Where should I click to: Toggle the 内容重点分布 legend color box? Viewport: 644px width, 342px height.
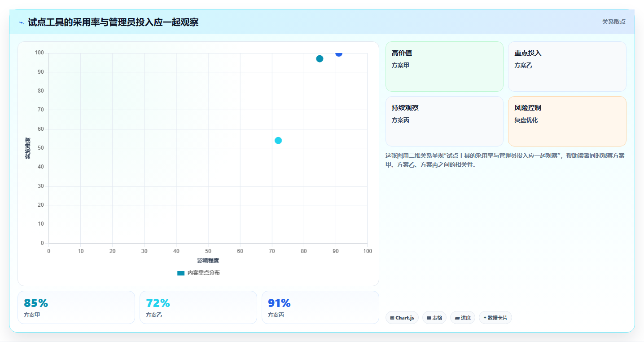181,273
